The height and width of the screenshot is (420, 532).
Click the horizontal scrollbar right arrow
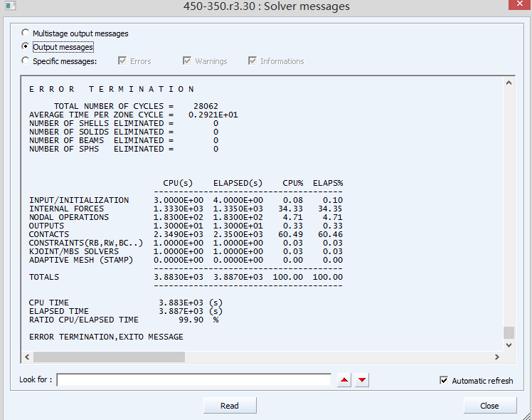497,356
